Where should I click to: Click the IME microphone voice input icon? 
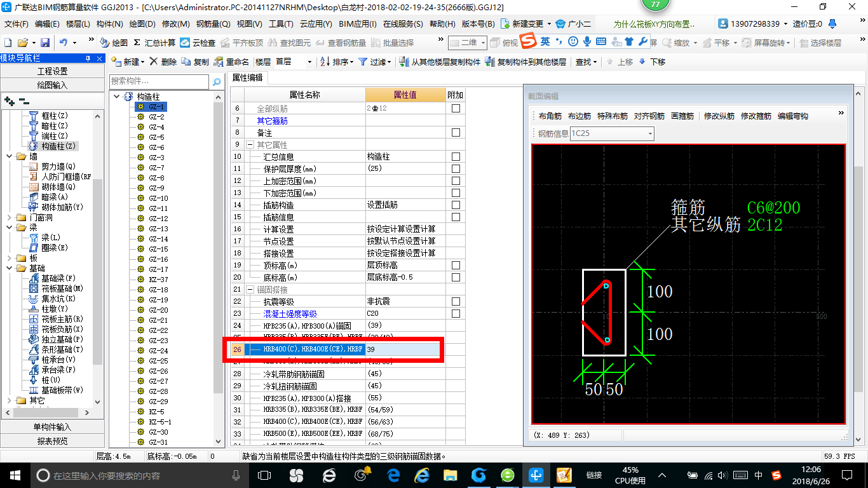click(x=587, y=42)
